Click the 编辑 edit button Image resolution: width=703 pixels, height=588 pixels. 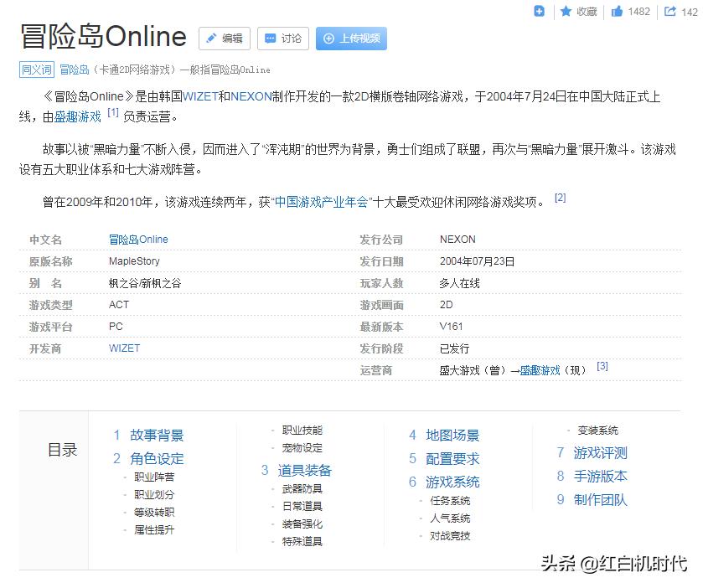coord(225,39)
